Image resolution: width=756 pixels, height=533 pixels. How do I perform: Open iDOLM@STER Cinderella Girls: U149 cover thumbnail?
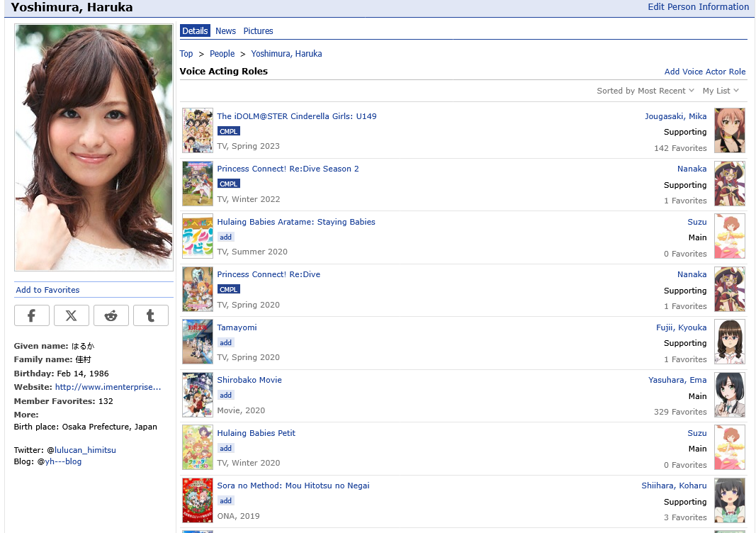198,130
